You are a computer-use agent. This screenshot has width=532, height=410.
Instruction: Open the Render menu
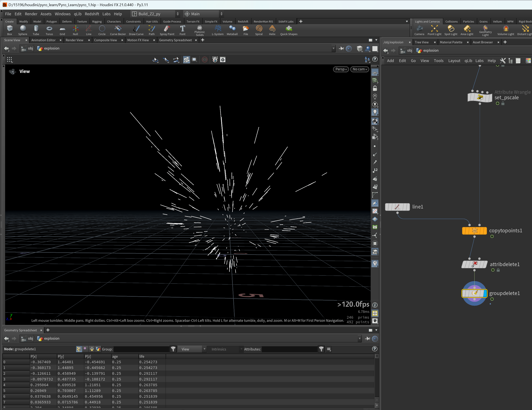pyautogui.click(x=31, y=14)
